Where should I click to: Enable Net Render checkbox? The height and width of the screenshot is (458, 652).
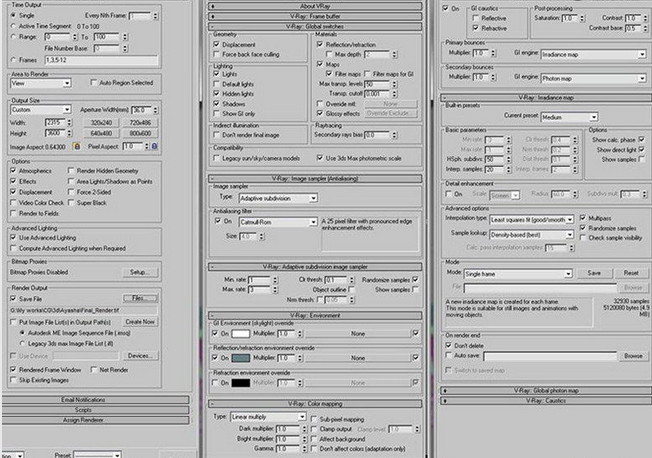point(94,369)
